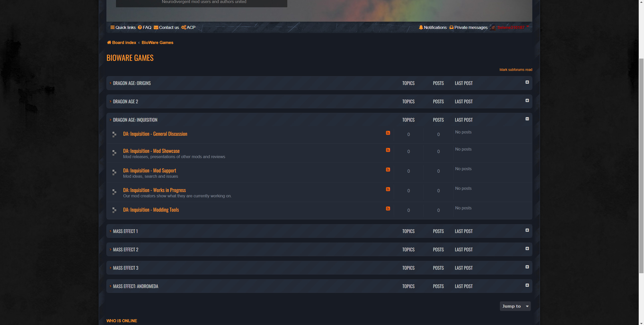Open RSS feed for Works in Progress forum

(x=388, y=189)
